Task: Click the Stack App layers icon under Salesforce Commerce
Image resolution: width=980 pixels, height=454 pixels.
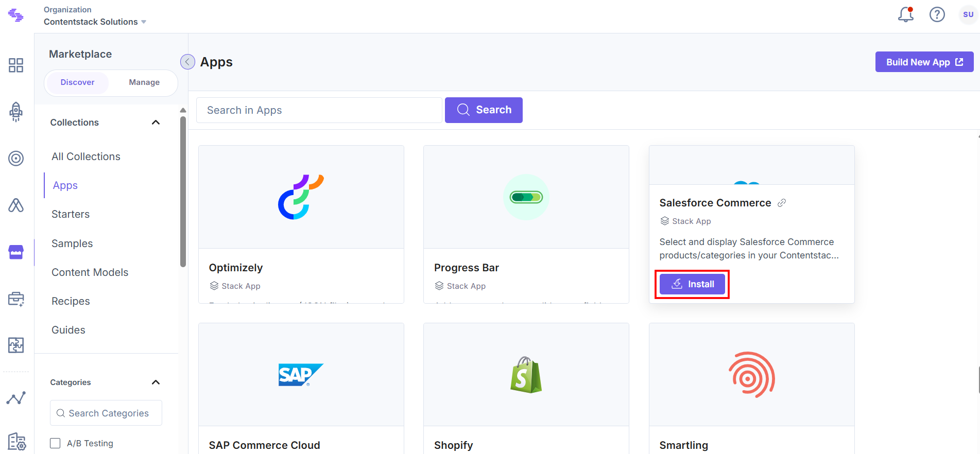Action: pos(665,221)
